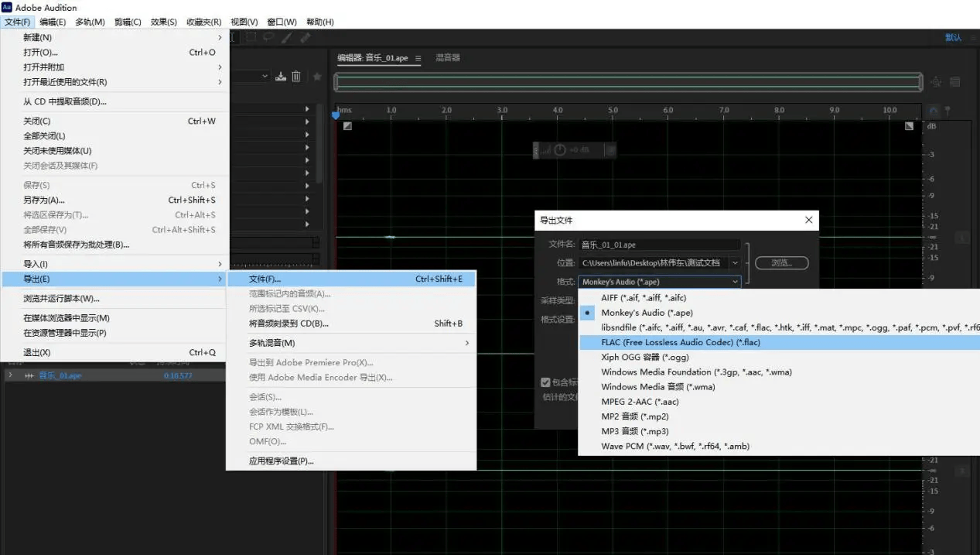Select the lasso selection tool icon
This screenshot has height=555, width=980.
tap(269, 36)
